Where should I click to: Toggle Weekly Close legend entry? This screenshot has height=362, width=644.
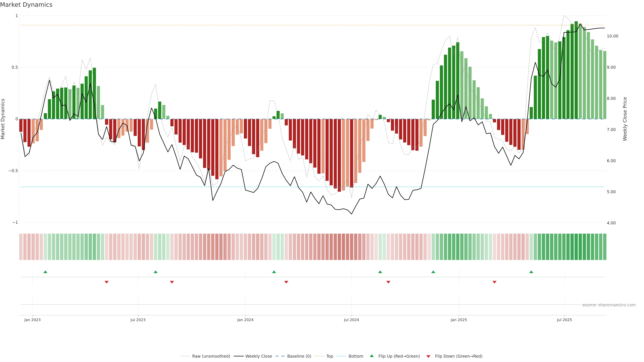click(258, 356)
